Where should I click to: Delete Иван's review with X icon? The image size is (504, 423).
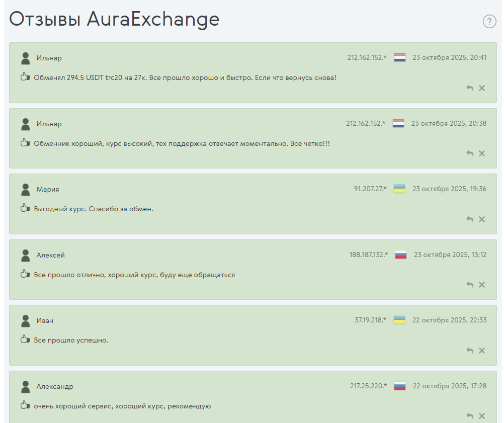coord(482,351)
